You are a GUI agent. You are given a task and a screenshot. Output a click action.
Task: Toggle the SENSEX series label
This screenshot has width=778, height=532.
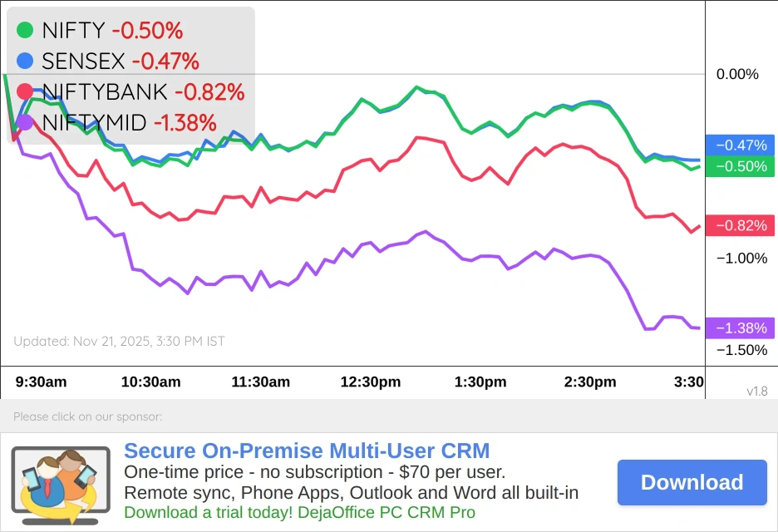coord(83,61)
